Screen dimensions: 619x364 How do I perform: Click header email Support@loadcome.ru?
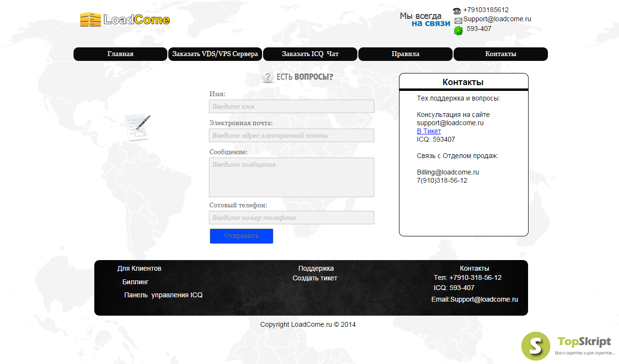(x=497, y=19)
